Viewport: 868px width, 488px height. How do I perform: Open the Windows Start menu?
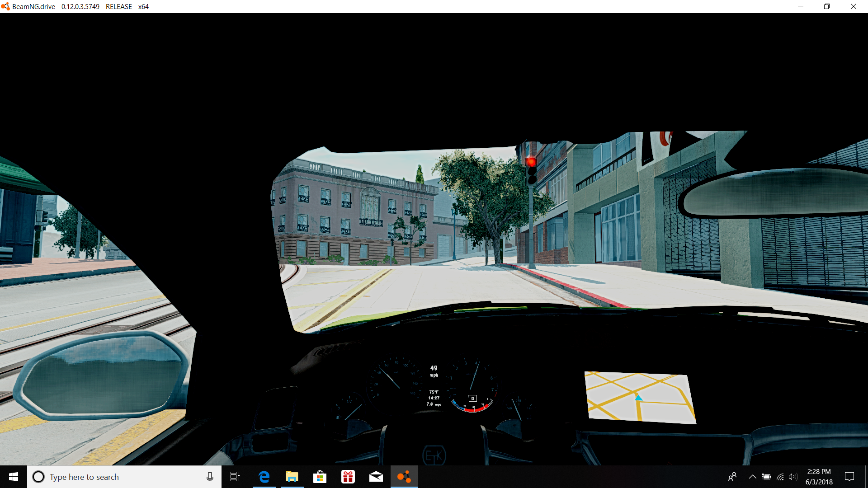click(x=14, y=477)
